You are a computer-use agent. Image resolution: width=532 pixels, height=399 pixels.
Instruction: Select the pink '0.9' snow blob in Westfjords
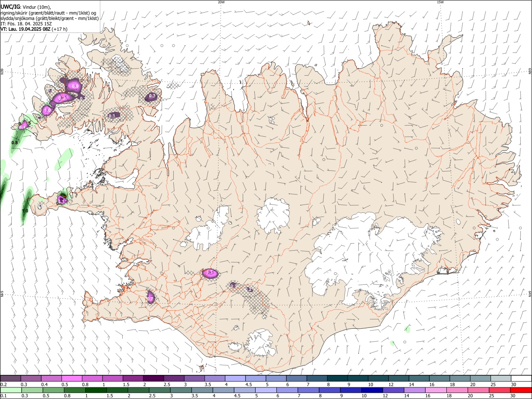[74, 86]
